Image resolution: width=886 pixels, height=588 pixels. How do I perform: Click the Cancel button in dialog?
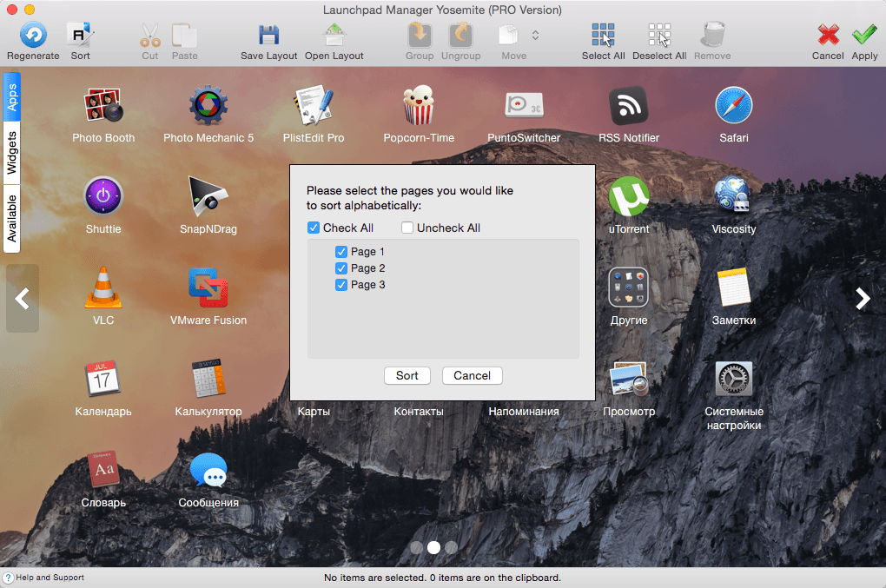tap(473, 375)
